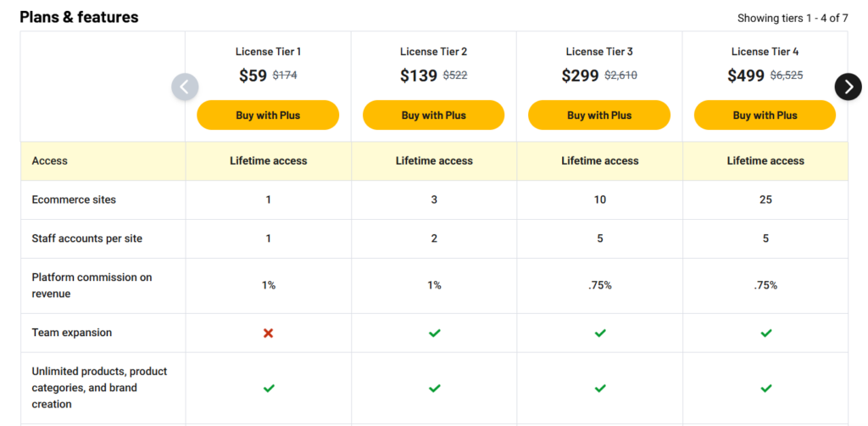Click Tier 4 Unlimited products checkmark
Image resolution: width=868 pixels, height=426 pixels.
point(766,389)
